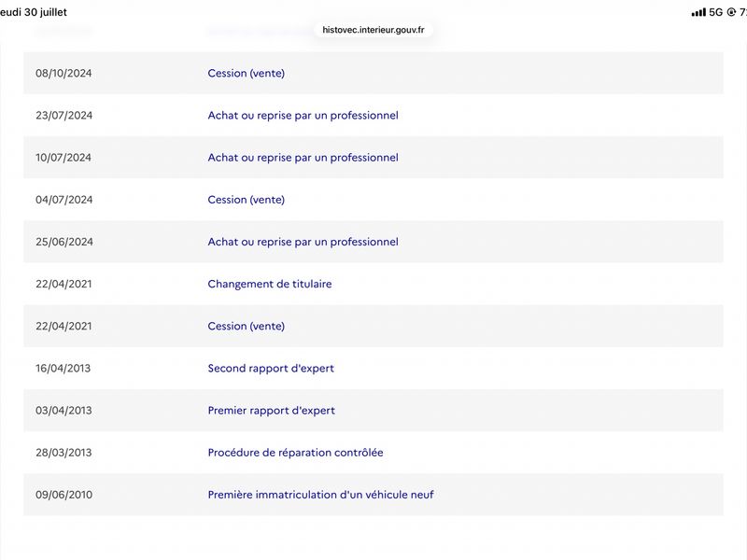
Task: Tap the date jeudi 30 juillet
Action: 34,12
